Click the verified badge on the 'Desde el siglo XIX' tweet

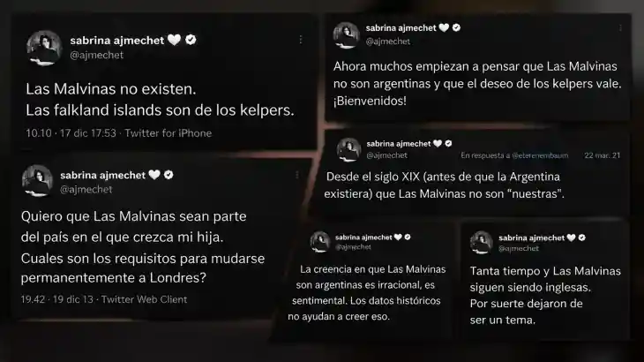point(448,143)
